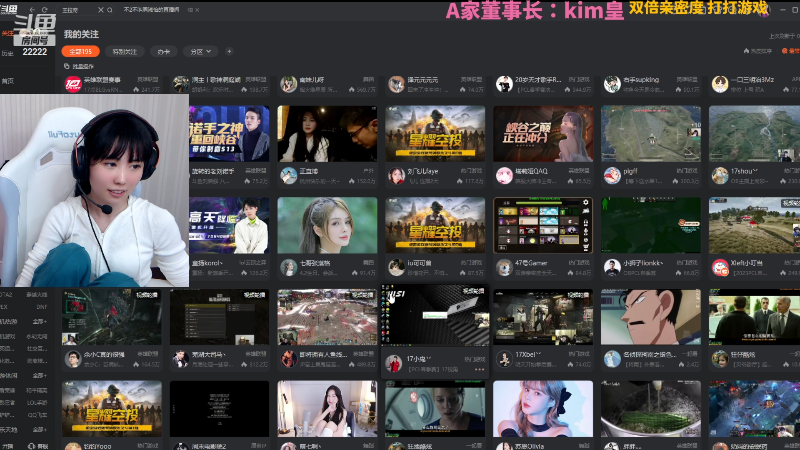Click the 47号Gamer dog avatar
800x450 pixels.
click(x=504, y=267)
